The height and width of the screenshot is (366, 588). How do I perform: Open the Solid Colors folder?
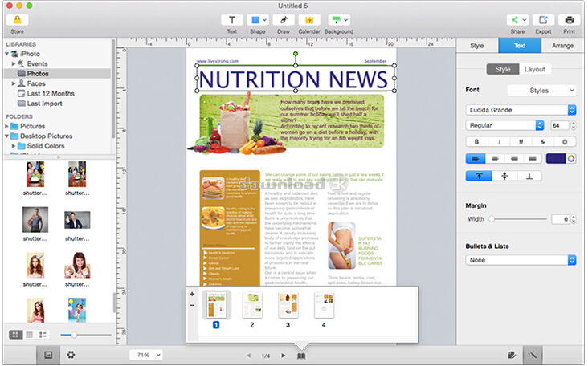pyautogui.click(x=45, y=146)
